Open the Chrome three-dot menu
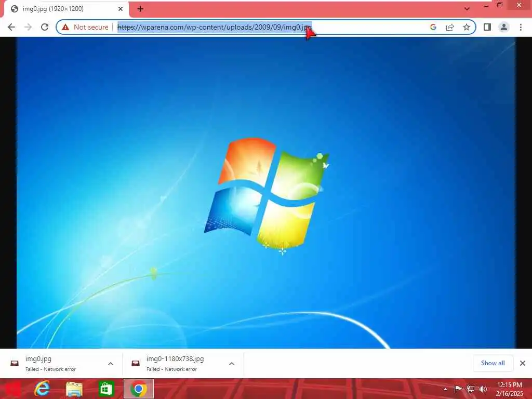 pyautogui.click(x=521, y=27)
